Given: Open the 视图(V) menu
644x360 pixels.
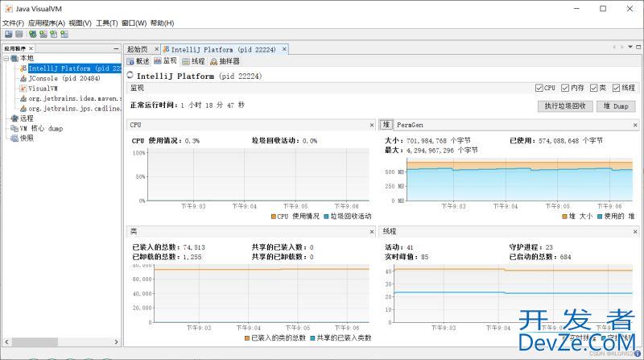Looking at the screenshot, I should pyautogui.click(x=80, y=23).
